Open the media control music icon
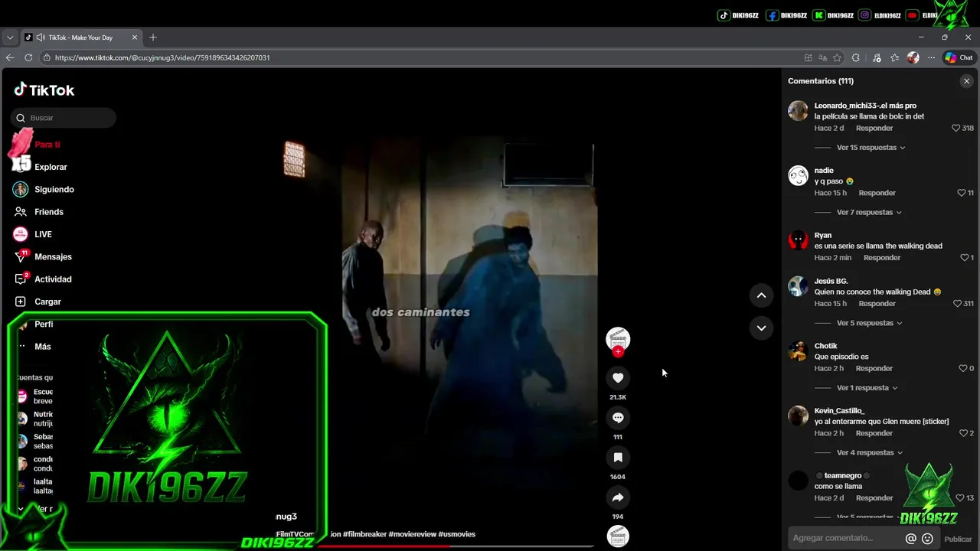This screenshot has width=980, height=551. pyautogui.click(x=877, y=57)
